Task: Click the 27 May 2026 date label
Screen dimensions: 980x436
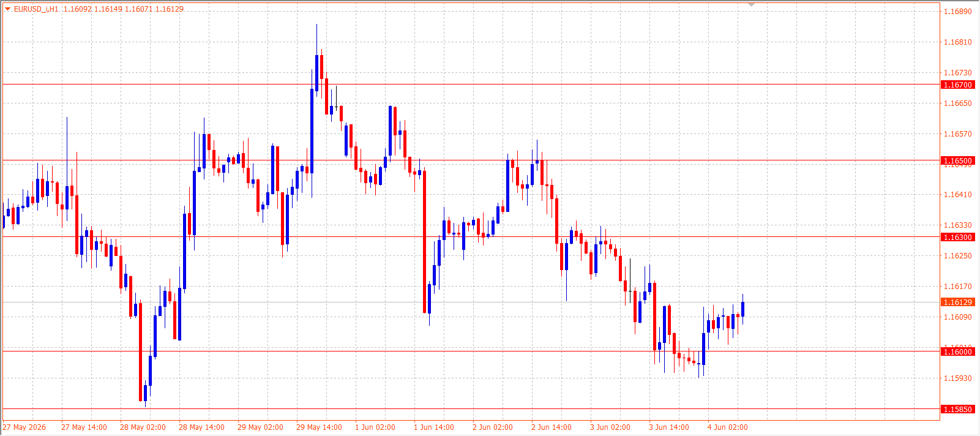Action: click(24, 427)
